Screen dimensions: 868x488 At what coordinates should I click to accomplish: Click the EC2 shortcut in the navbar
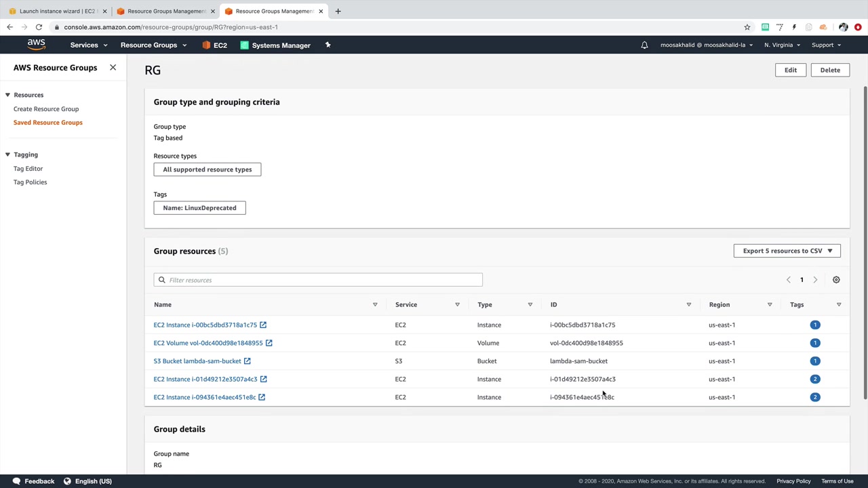tap(214, 45)
